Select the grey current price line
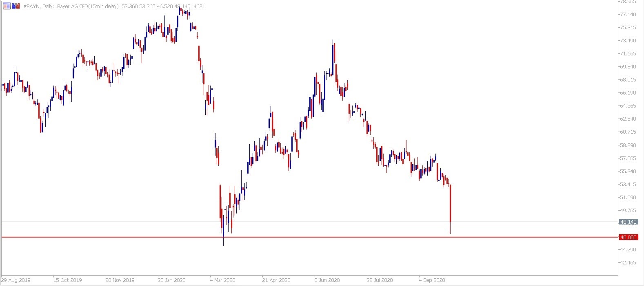The image size is (644, 286). point(326,222)
